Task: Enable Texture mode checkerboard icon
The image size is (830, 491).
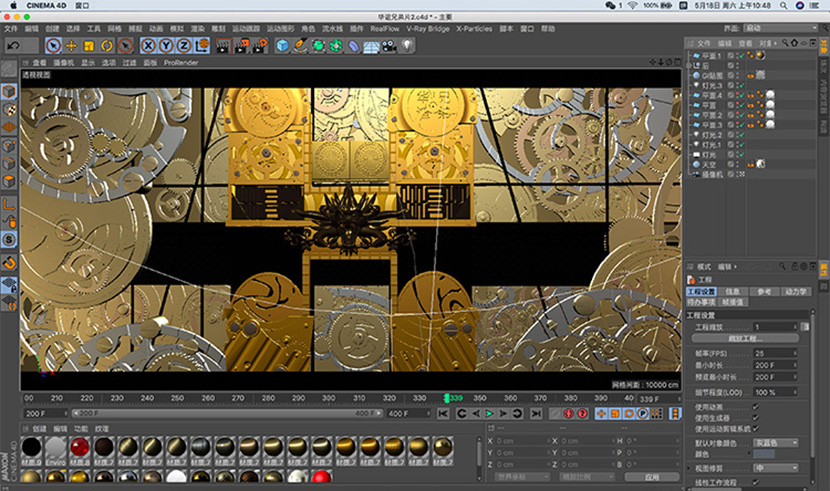Action: [9, 110]
